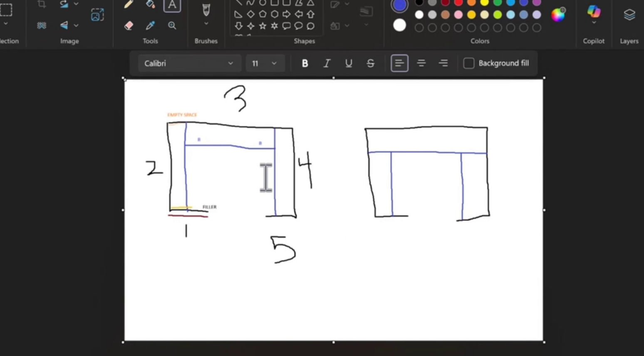Select the Text tool

172,5
